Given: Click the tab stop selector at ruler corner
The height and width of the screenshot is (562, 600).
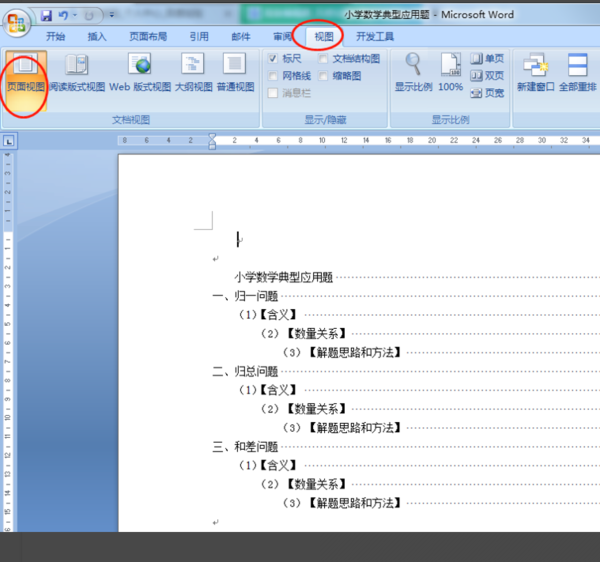Looking at the screenshot, I should tap(9, 141).
